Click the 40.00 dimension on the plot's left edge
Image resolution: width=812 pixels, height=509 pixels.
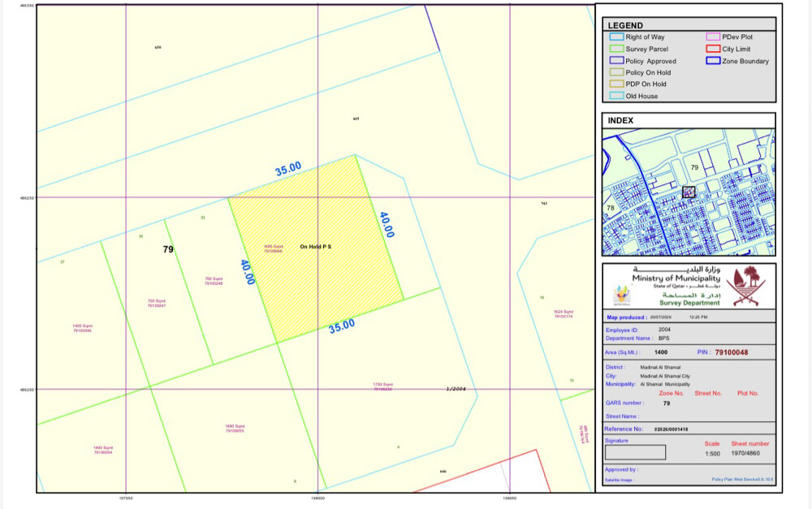click(248, 273)
